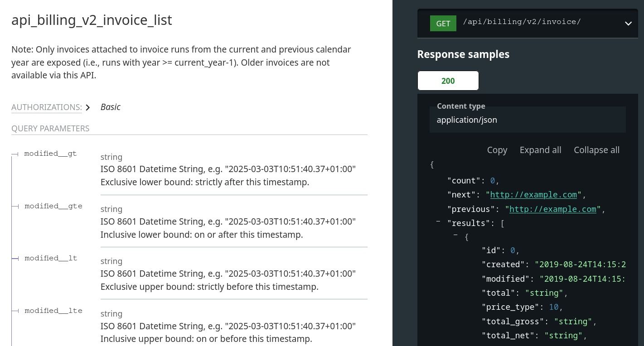Expand AUTHORIZATIONS section arrow
The height and width of the screenshot is (346, 644).
pyautogui.click(x=88, y=107)
